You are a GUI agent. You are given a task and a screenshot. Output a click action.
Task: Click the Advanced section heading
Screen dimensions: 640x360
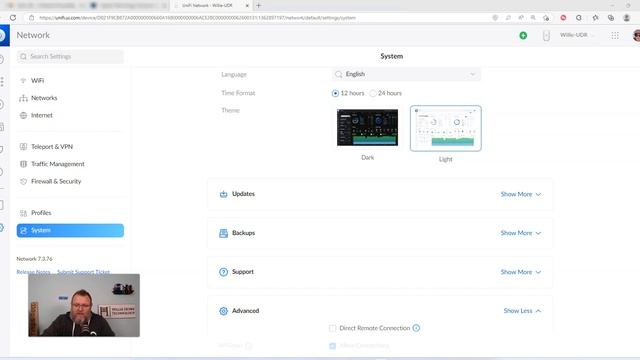click(x=245, y=311)
